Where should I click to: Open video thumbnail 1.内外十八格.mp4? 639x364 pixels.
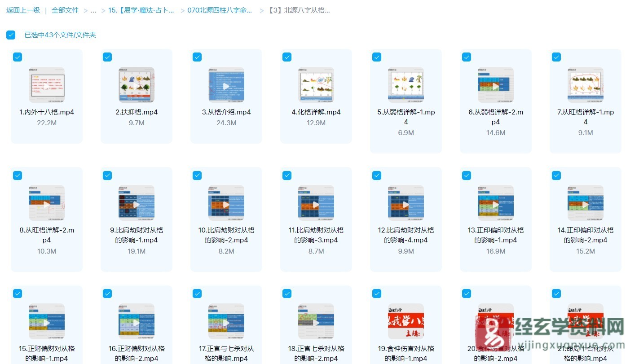pyautogui.click(x=47, y=85)
